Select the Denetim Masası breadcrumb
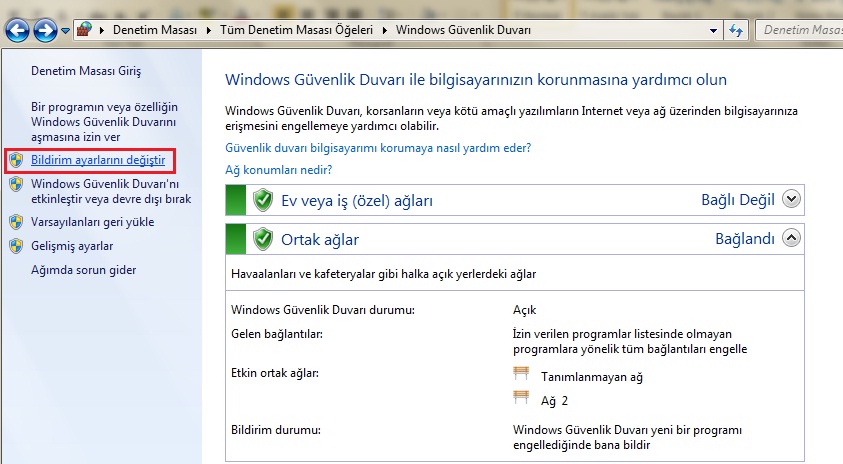 click(x=155, y=30)
